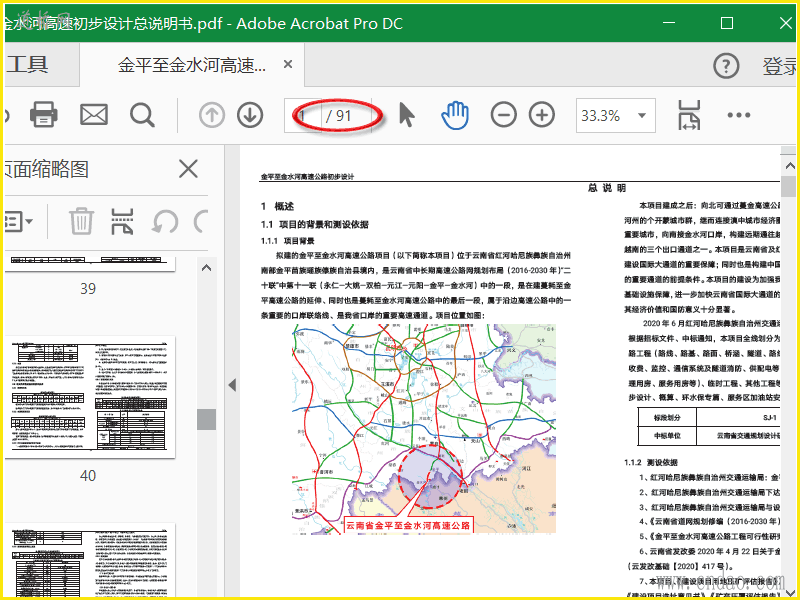800x600 pixels.
Task: Zoom out with minus button
Action: click(x=504, y=115)
